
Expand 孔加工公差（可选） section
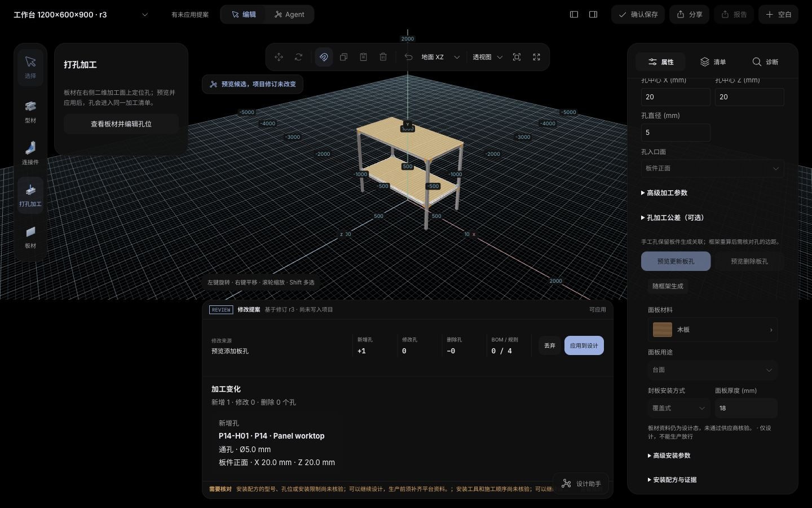[x=672, y=218]
